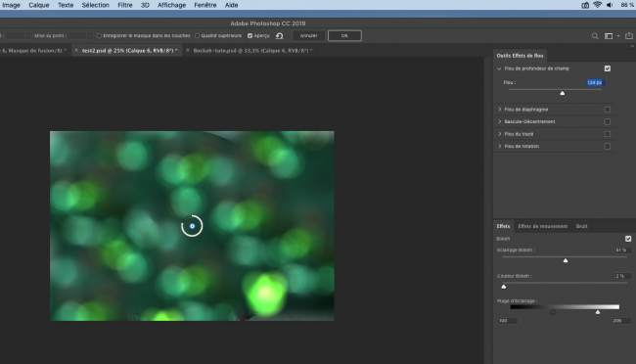This screenshot has width=636, height=364.
Task: Click the white point handle of Plage d'éclairage
Action: (598, 312)
